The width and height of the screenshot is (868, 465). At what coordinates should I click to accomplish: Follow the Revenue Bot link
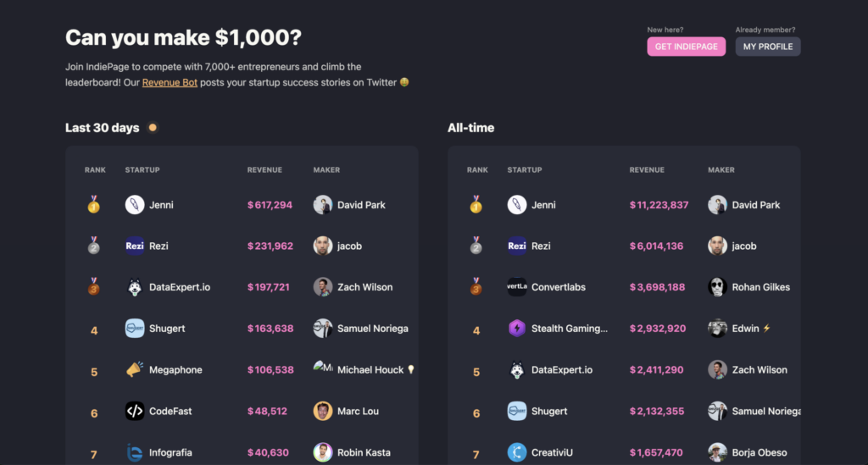[x=170, y=82]
